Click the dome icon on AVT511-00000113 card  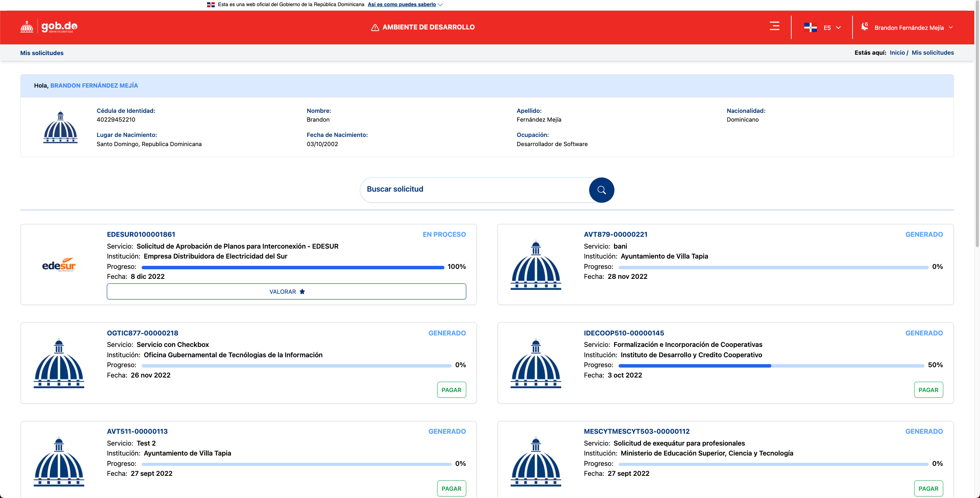tap(59, 461)
